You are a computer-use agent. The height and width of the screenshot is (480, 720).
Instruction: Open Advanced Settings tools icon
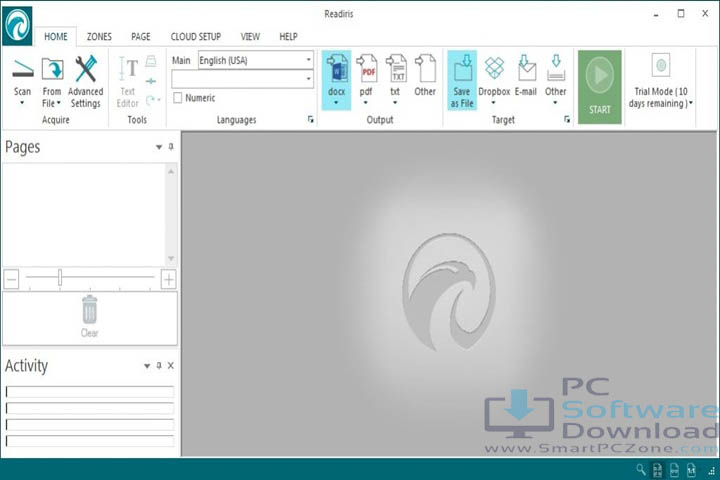point(86,69)
